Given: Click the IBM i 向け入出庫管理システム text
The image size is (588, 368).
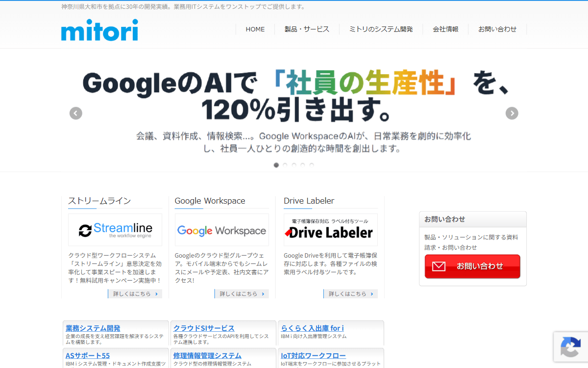Looking at the screenshot, I should click(x=314, y=336).
